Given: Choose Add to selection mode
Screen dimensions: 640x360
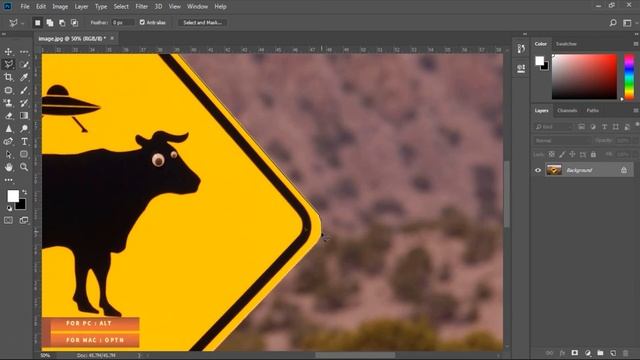Looking at the screenshot, I should [x=50, y=23].
